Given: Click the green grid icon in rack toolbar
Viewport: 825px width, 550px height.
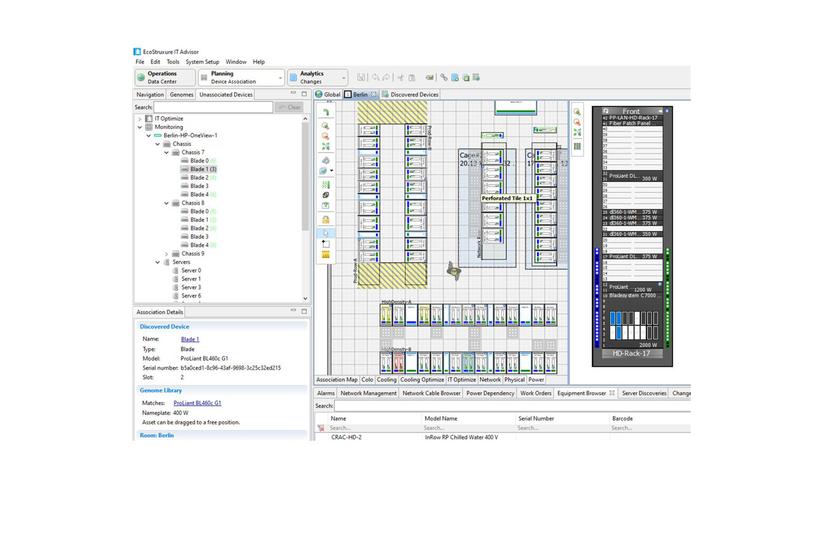Looking at the screenshot, I should point(577,146).
